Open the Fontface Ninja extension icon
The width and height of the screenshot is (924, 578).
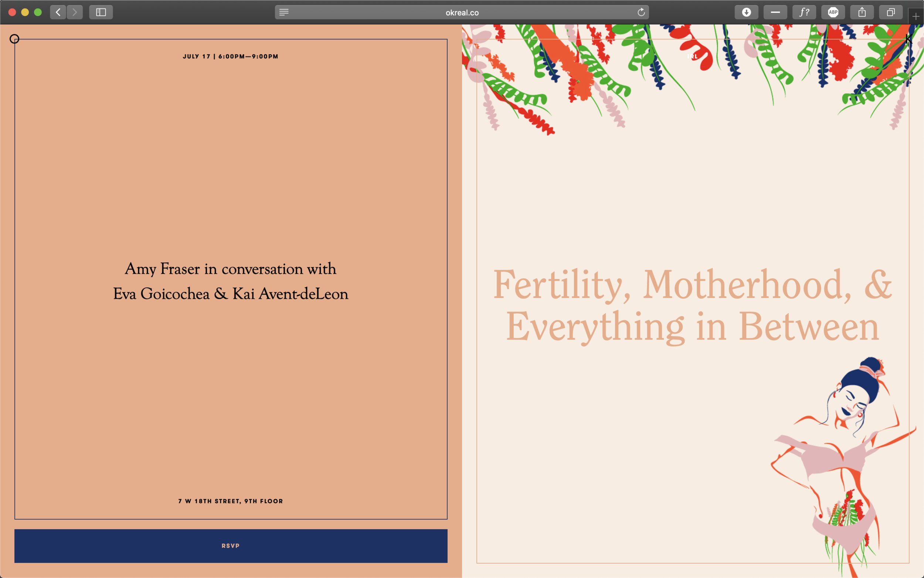pyautogui.click(x=804, y=12)
